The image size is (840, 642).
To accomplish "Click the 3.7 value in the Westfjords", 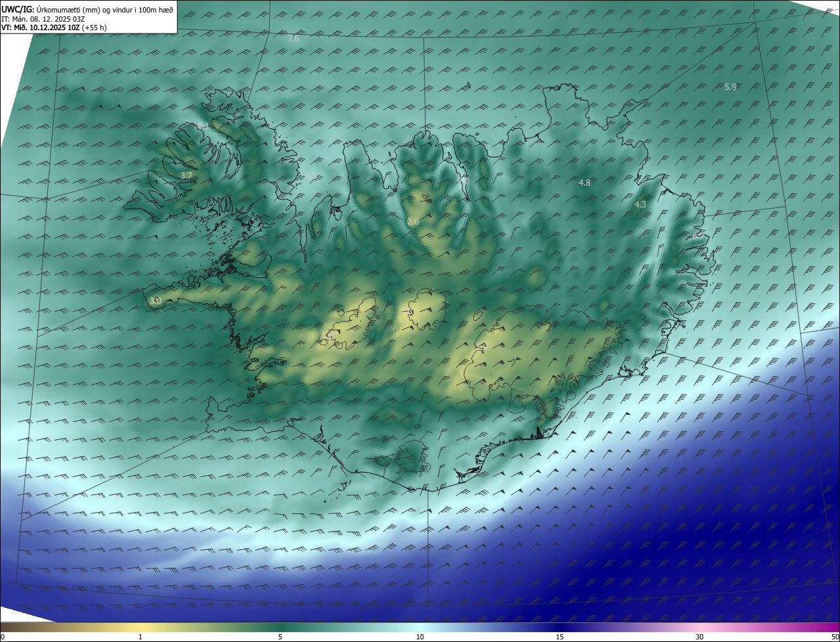I will [x=186, y=175].
